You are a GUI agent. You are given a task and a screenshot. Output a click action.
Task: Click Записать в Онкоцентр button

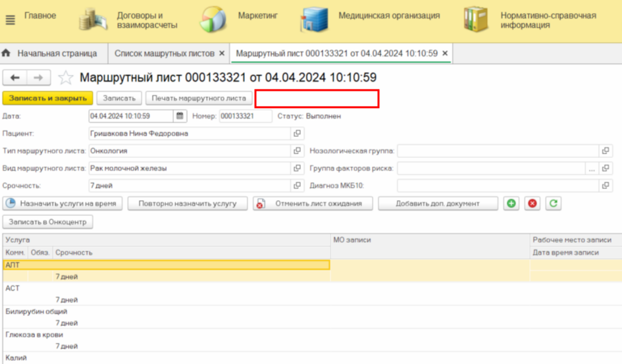48,222
